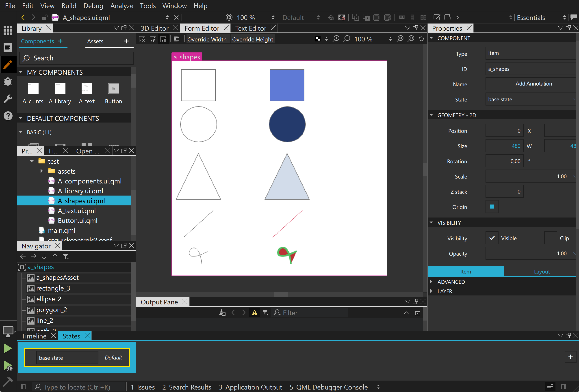Click zoom in magnifier in Form Editor
This screenshot has width=579, height=392.
336,39
